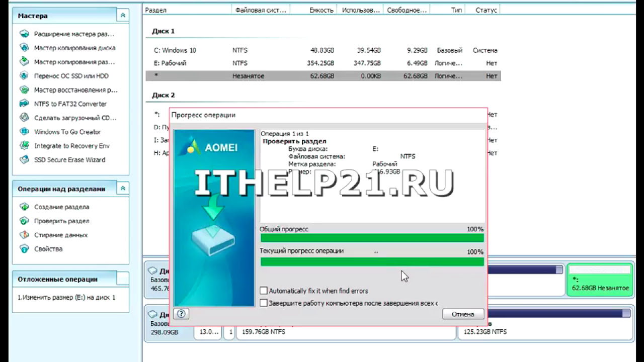Image resolution: width=644 pixels, height=362 pixels.
Task: Click the help question-mark icon in dialog
Action: 182,314
